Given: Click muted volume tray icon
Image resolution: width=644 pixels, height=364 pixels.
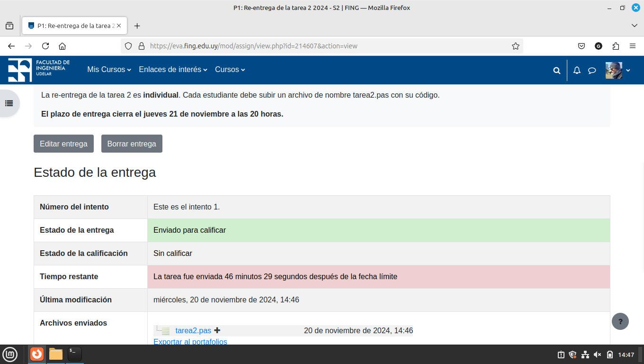Looking at the screenshot, I should click(598, 355).
